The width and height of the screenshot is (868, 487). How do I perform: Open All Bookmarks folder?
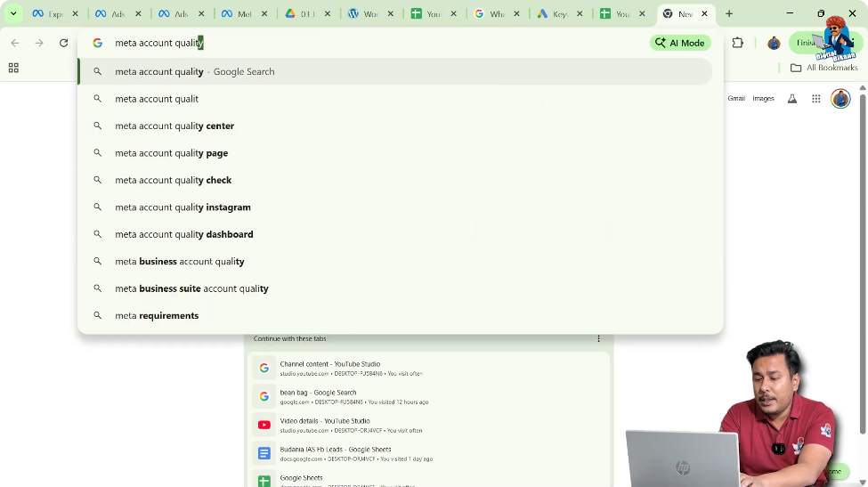[x=824, y=68]
